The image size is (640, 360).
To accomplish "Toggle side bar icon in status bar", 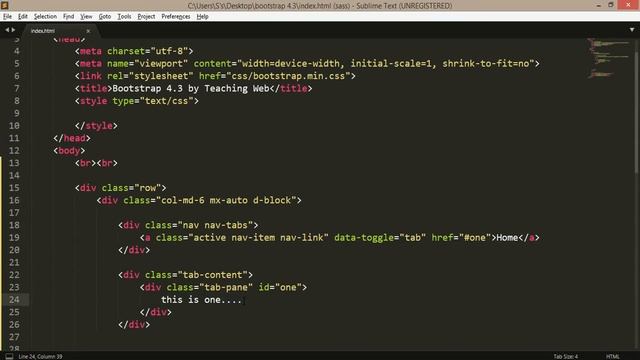I will point(9,356).
